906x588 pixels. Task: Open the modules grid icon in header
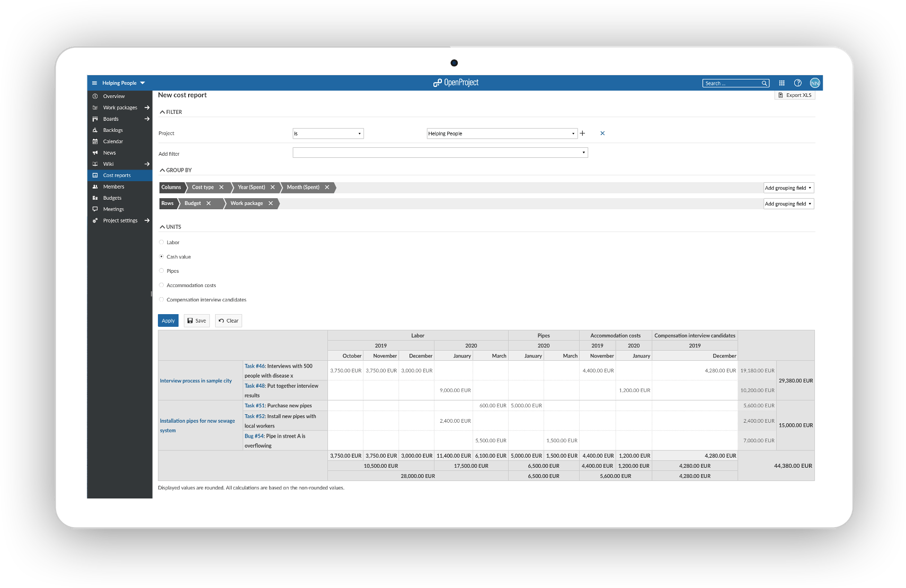(781, 83)
